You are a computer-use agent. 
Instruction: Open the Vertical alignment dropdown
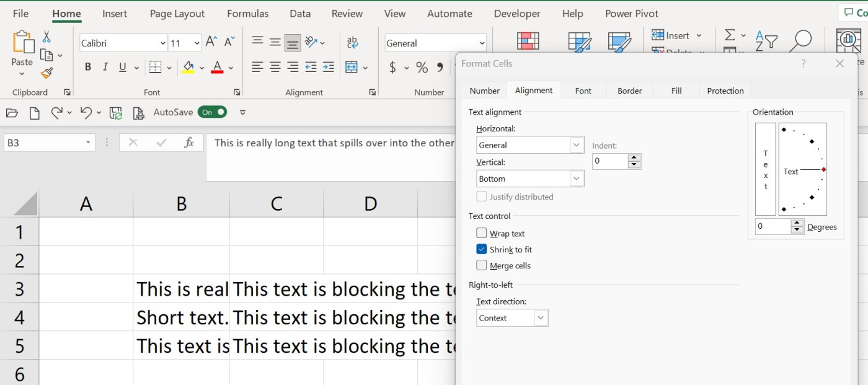(577, 179)
